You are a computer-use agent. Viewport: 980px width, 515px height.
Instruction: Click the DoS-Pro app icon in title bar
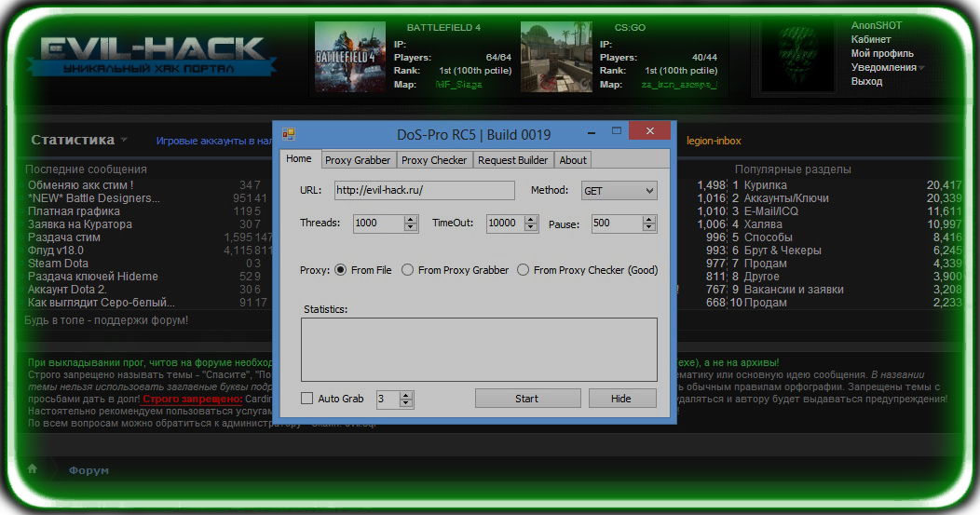click(288, 134)
